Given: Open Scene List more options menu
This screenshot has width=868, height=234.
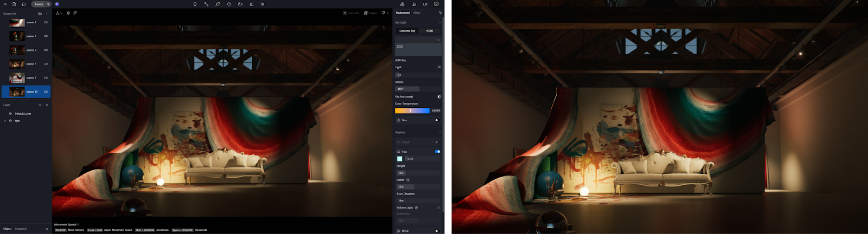Looking at the screenshot, I should coord(47,14).
